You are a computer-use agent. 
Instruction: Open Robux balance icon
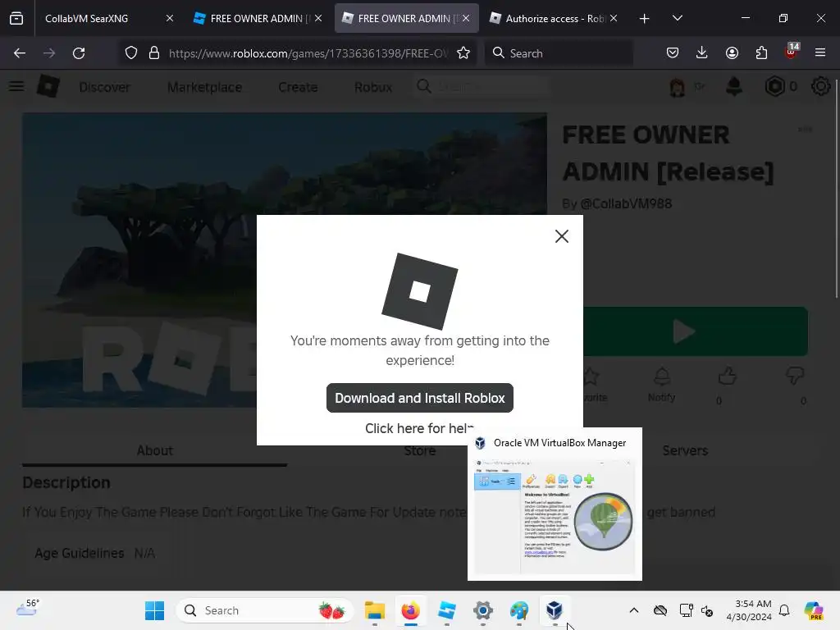[x=774, y=86]
